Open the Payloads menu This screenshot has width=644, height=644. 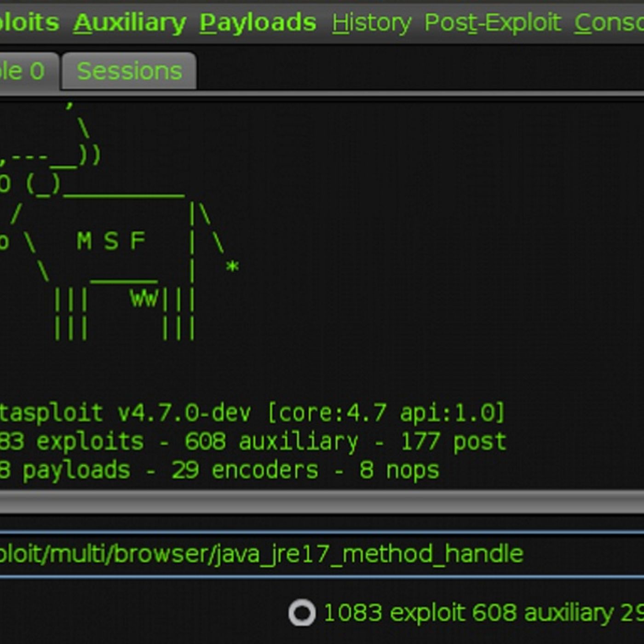[x=258, y=23]
